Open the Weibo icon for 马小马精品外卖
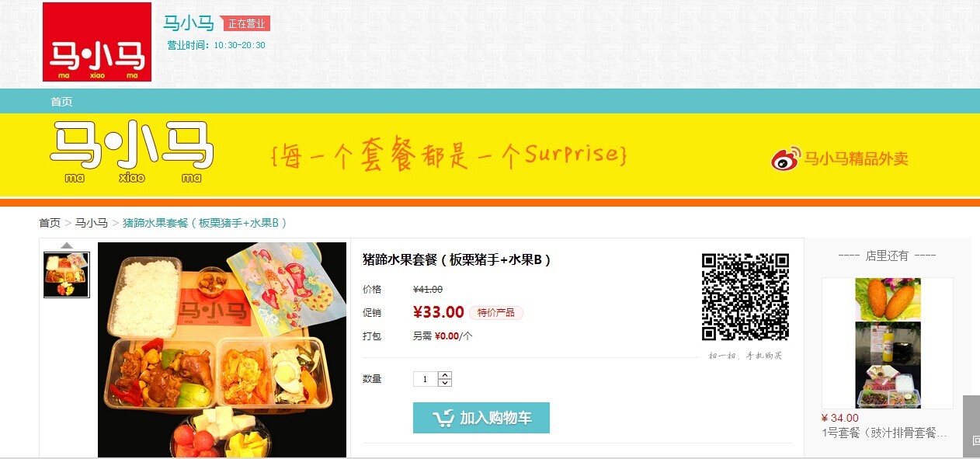This screenshot has height=459, width=980. pyautogui.click(x=785, y=159)
